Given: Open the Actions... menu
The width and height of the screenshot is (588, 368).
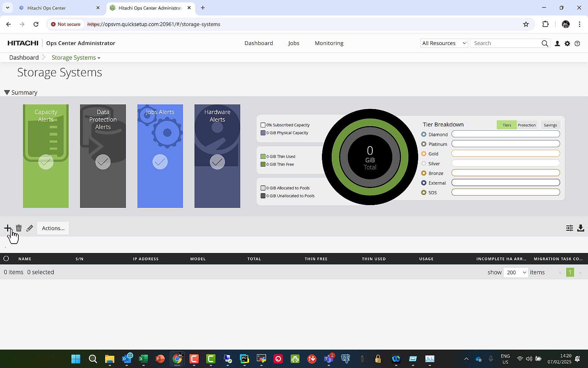Looking at the screenshot, I should coord(53,228).
